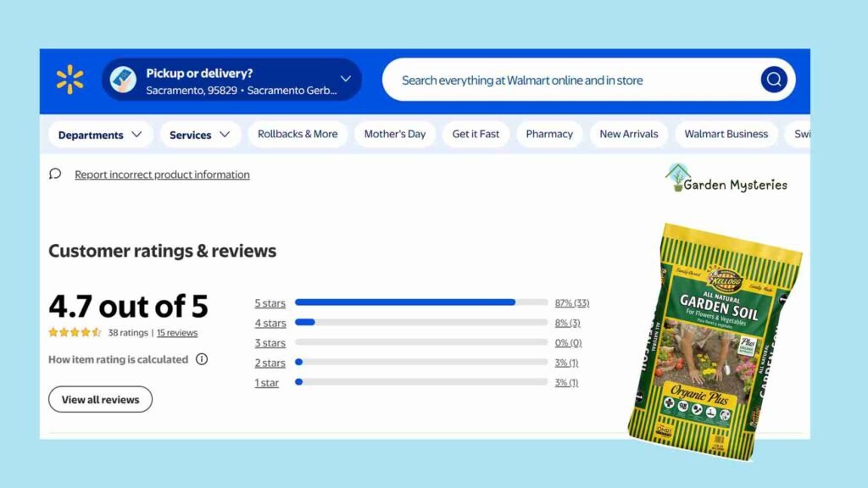Image resolution: width=868 pixels, height=488 pixels.
Task: Click the 3% (1) count for 1 star
Action: coord(566,382)
